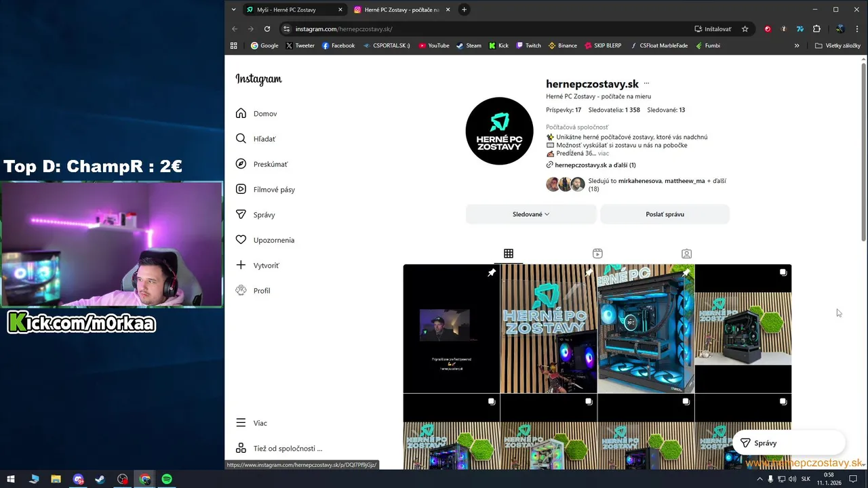Open the Google bookmark
This screenshot has height=488, width=868.
[x=264, y=45]
